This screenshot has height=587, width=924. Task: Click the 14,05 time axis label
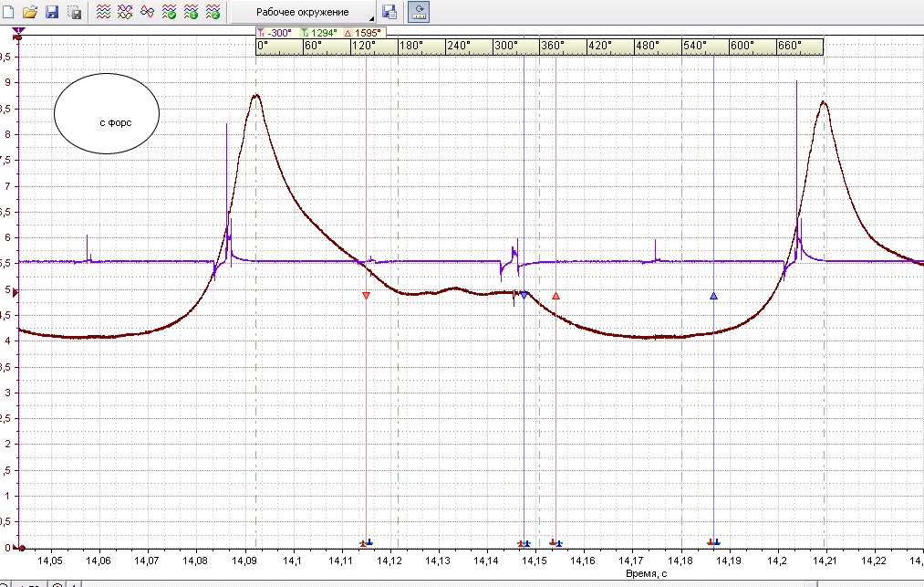pos(49,561)
